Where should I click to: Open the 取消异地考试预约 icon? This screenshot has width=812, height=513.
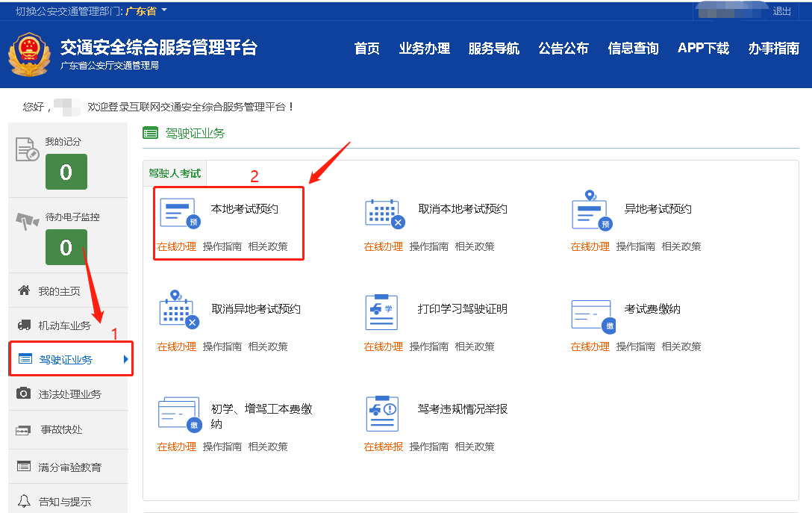click(178, 312)
